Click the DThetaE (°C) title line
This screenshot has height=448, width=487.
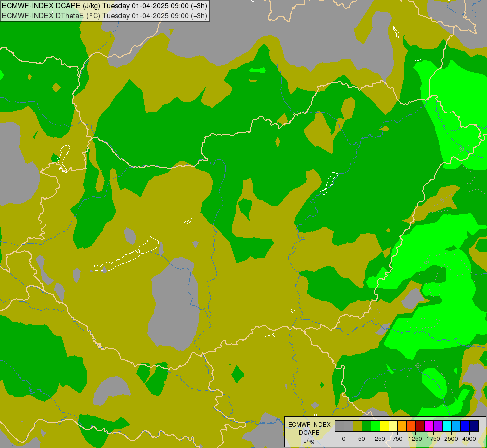[x=104, y=16]
